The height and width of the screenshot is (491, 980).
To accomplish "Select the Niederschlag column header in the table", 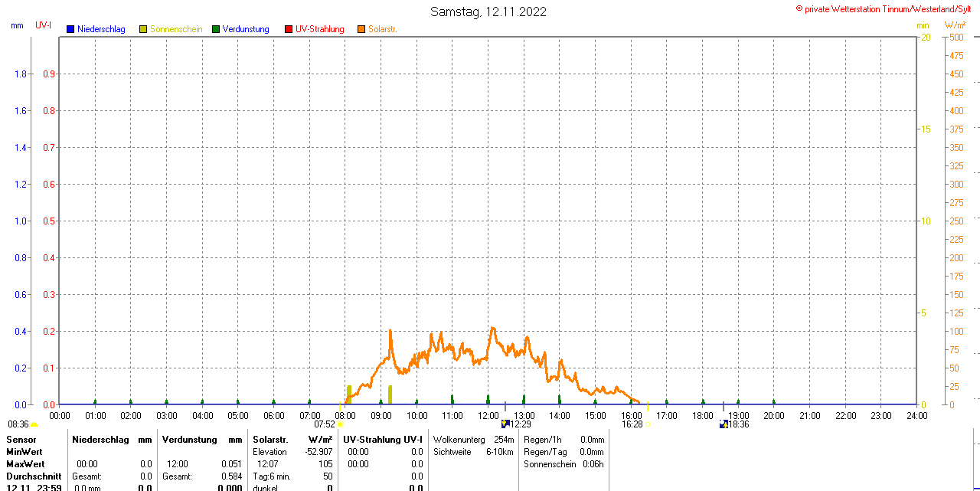I will click(100, 439).
